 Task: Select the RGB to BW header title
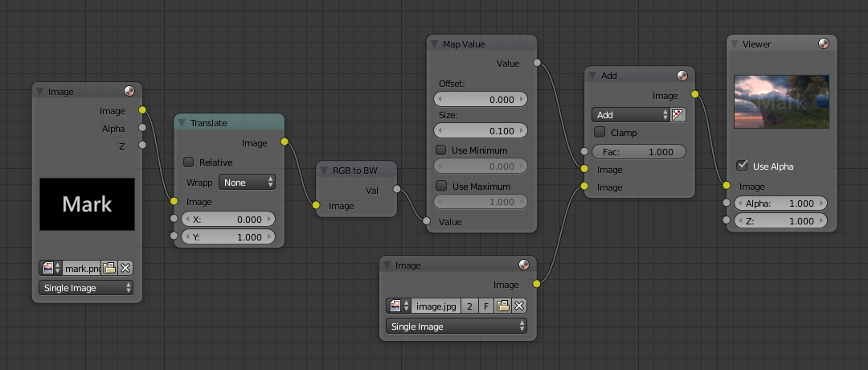355,171
